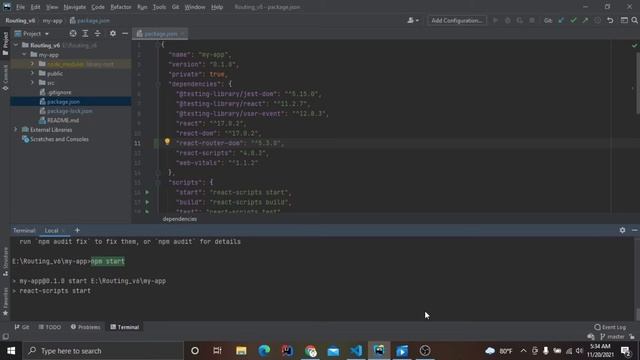
Task: Click the lightbulb intention icon on line 11
Action: 167,142
